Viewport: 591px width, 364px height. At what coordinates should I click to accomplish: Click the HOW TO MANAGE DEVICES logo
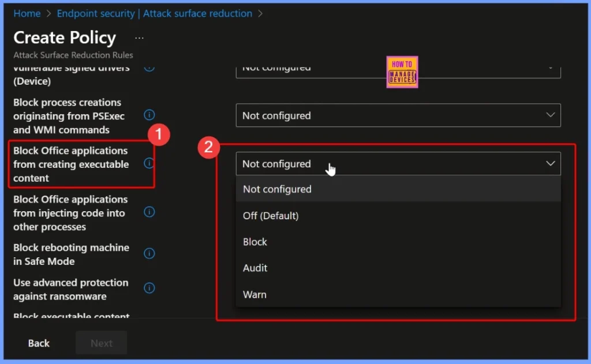tap(402, 72)
